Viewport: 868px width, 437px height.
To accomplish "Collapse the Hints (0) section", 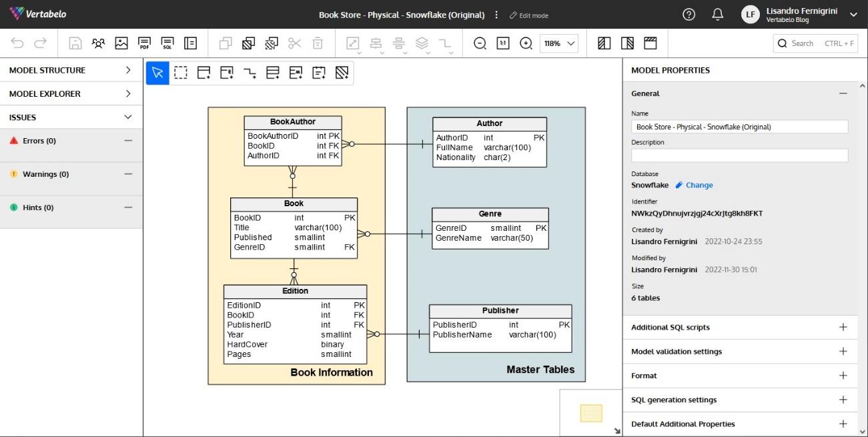I will pyautogui.click(x=128, y=207).
